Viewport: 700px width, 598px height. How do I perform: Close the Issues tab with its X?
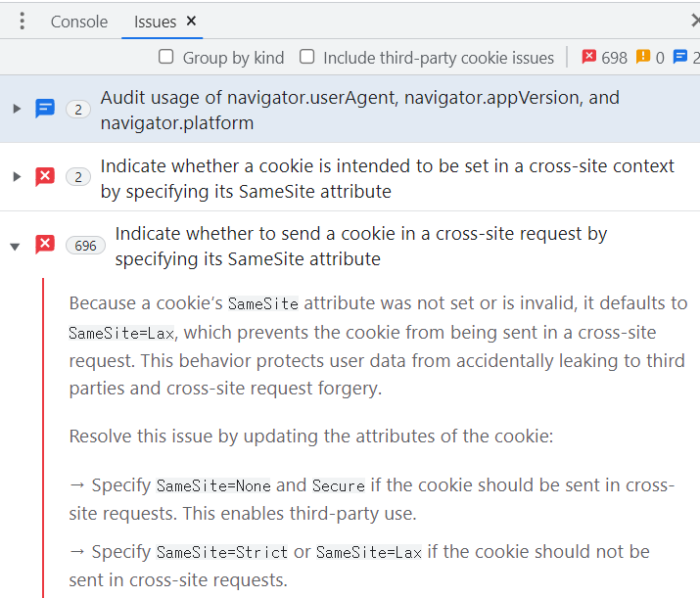tap(191, 21)
